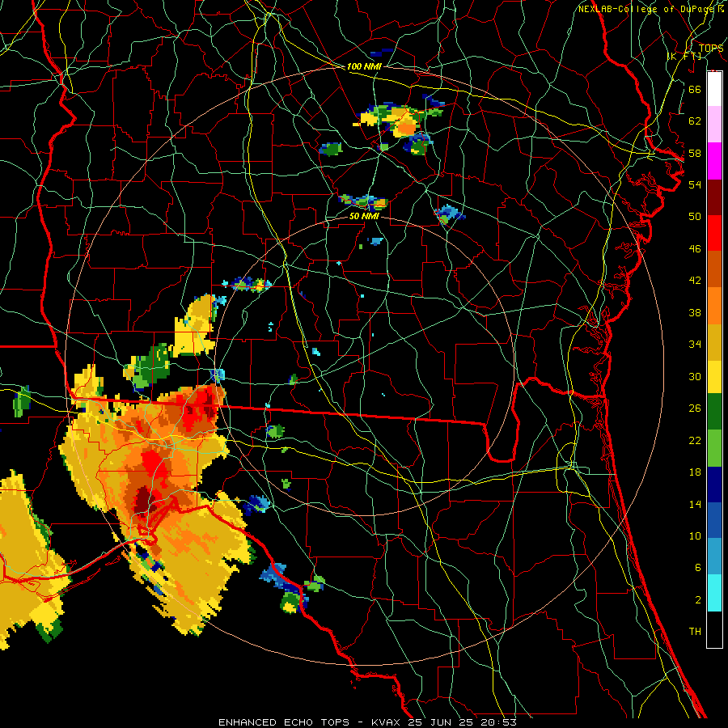Click the 38 value on the legend
Image resolution: width=728 pixels, height=728 pixels.
pyautogui.click(x=695, y=312)
